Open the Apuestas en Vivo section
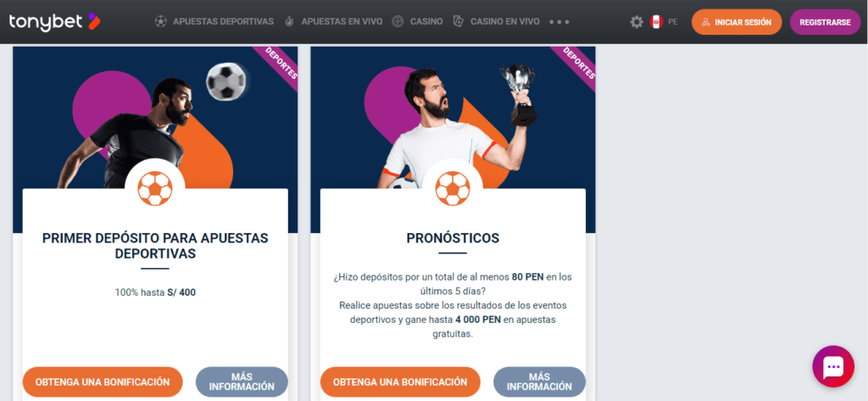868x401 pixels. pos(342,22)
